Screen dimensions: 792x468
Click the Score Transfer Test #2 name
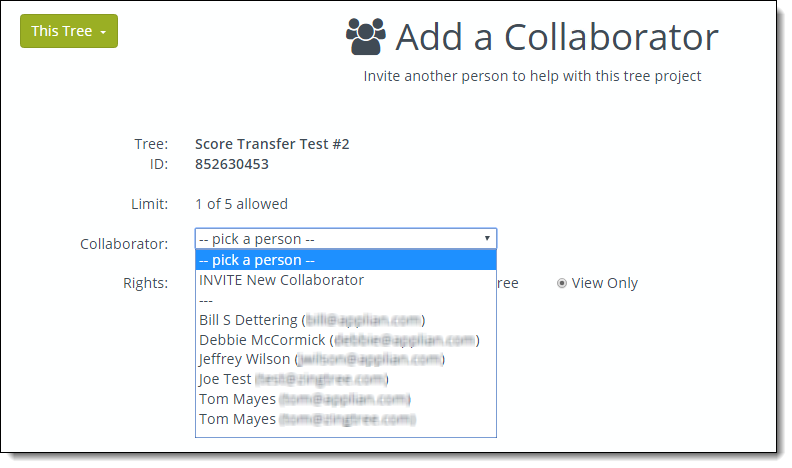pos(272,144)
